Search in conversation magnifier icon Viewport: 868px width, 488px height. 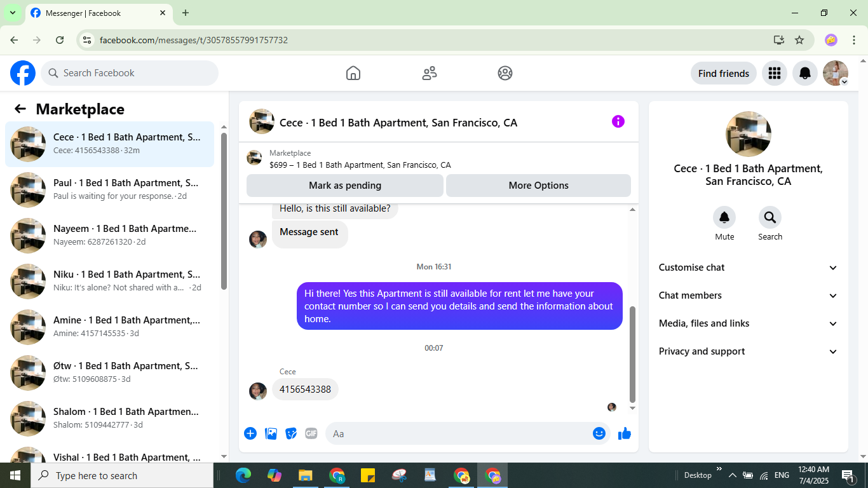tap(770, 218)
